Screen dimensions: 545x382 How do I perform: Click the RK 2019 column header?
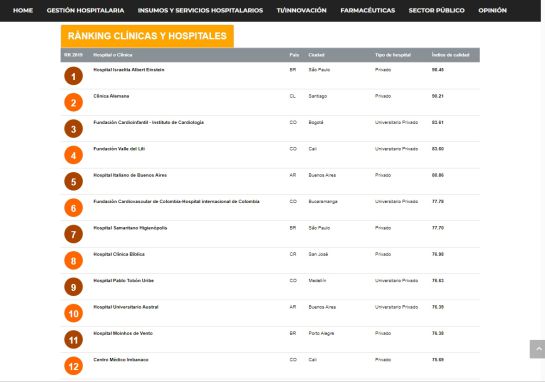(73, 55)
